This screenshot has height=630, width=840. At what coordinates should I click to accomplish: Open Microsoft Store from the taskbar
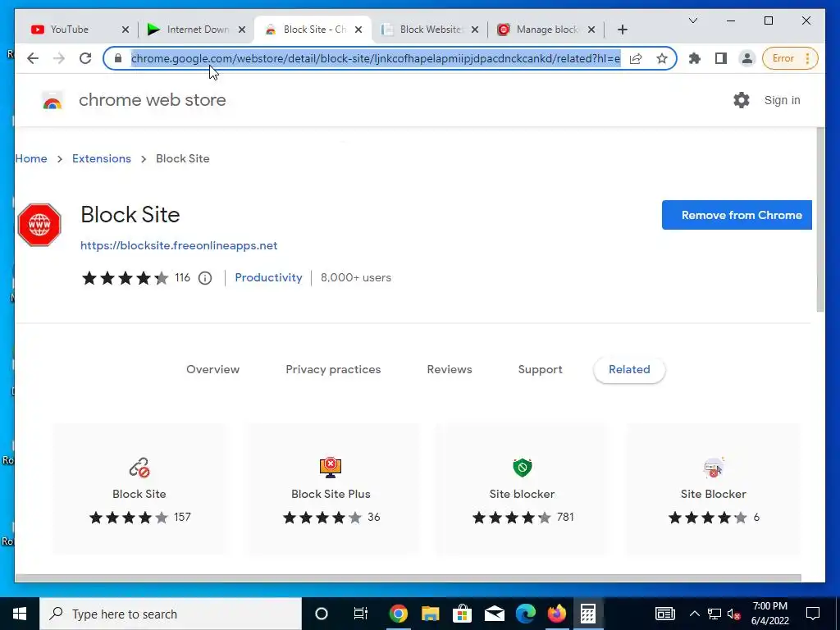[462, 614]
